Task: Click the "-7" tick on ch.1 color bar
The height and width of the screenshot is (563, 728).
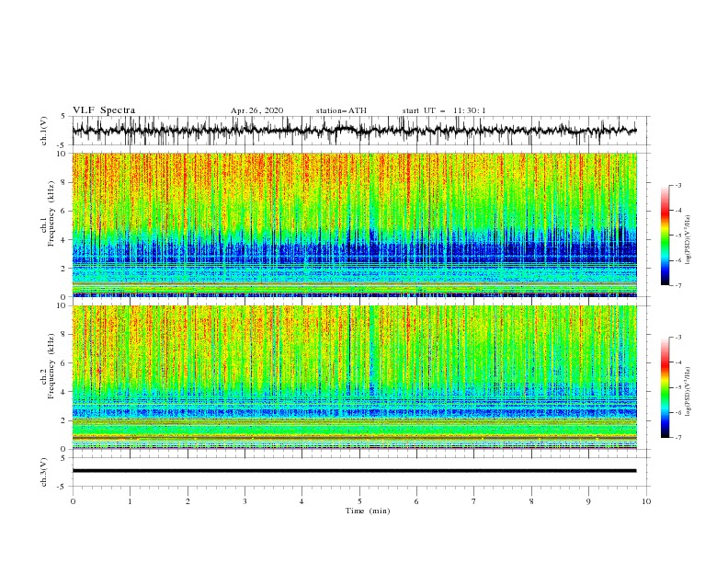Action: 678,285
